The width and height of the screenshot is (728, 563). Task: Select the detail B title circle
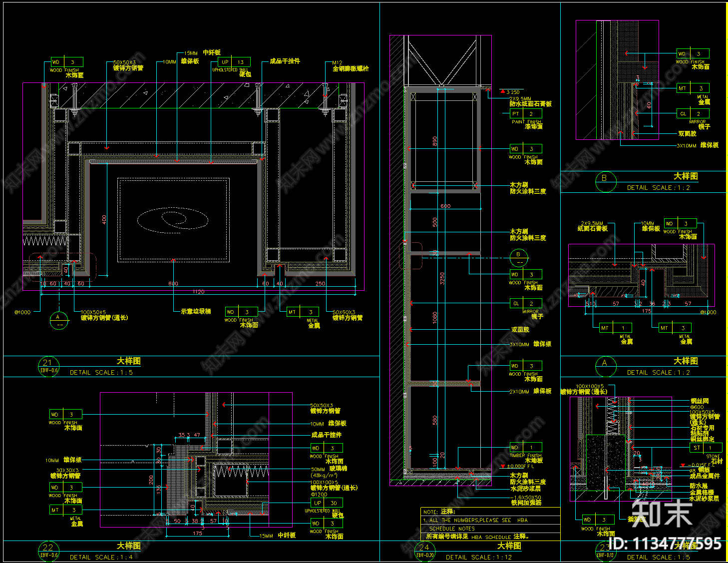(x=606, y=181)
